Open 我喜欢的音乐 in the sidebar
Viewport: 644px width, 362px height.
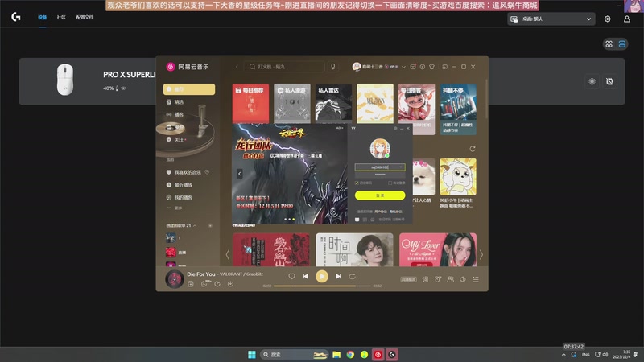pos(188,172)
